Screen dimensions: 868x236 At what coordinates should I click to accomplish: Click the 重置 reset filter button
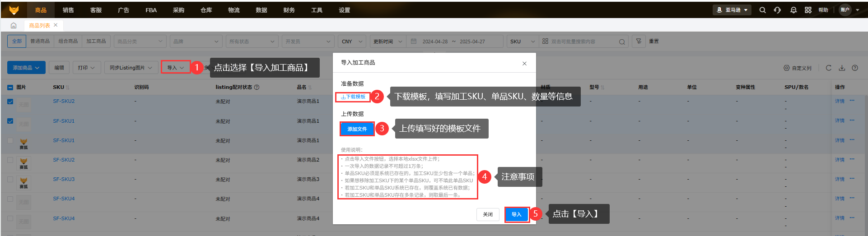654,41
